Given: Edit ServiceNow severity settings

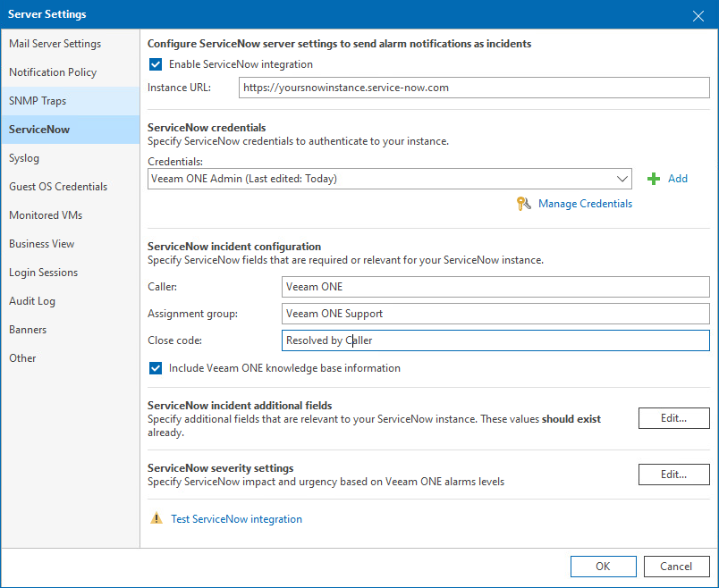Looking at the screenshot, I should tap(673, 474).
